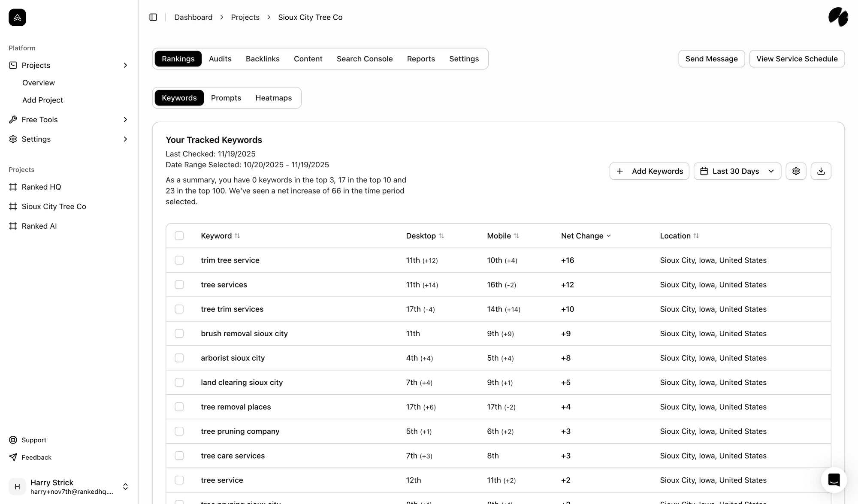Image resolution: width=858 pixels, height=504 pixels.
Task: Click the Send Message button
Action: (x=711, y=59)
